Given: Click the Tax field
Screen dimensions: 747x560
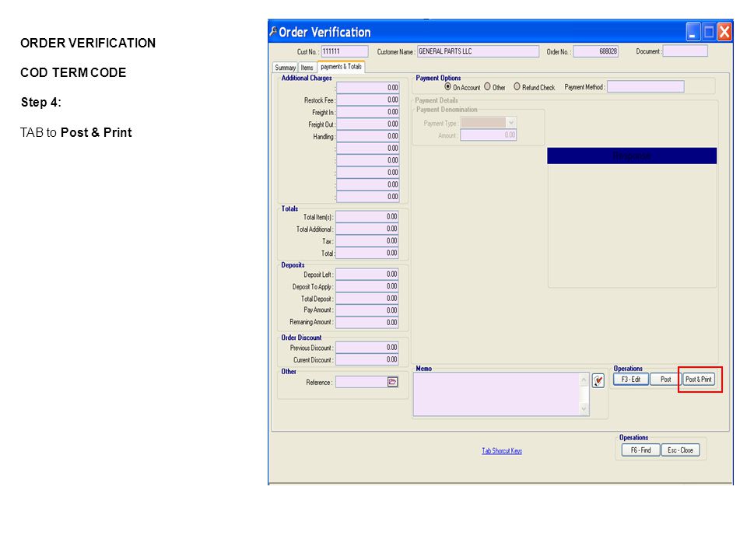Looking at the screenshot, I should pos(366,241).
